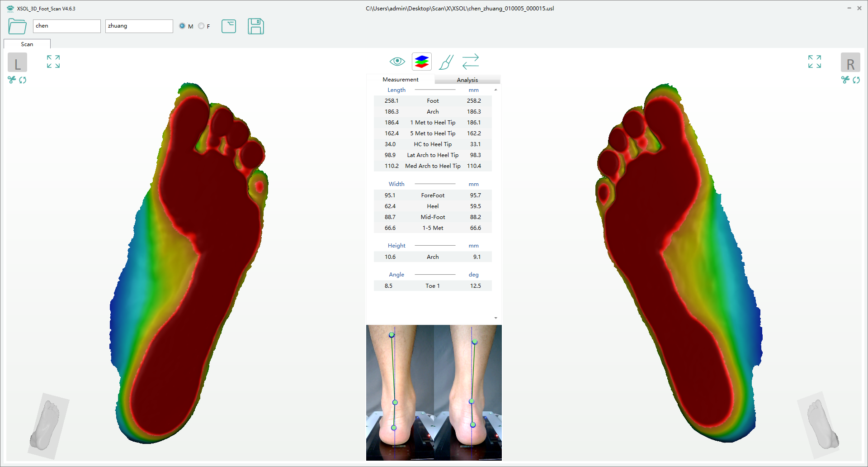Expand left foot view to fullscreen

[53, 62]
